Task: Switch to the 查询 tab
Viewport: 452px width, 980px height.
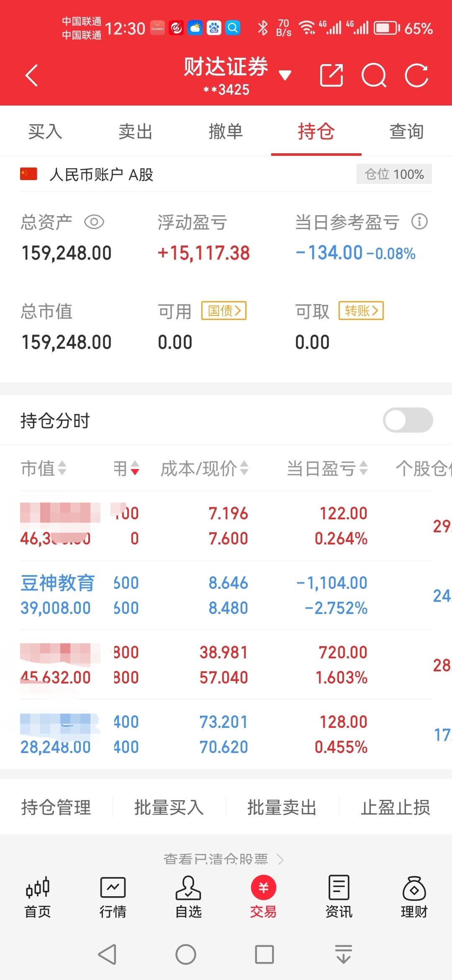Action: pyautogui.click(x=407, y=132)
